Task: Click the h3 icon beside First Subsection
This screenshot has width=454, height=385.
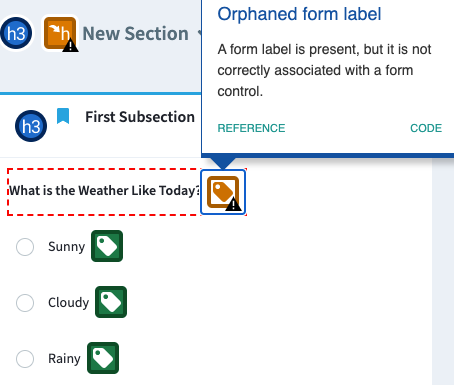Action: [x=31, y=126]
